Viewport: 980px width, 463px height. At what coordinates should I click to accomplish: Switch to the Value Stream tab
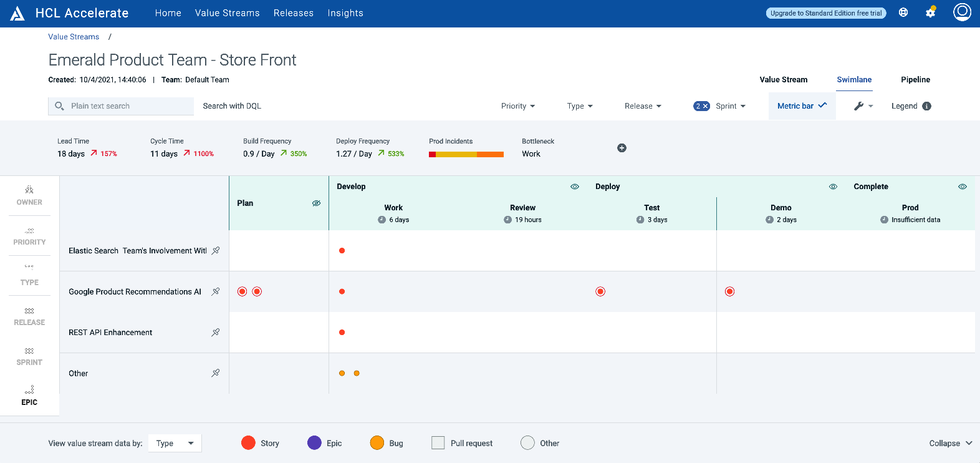[x=784, y=80]
